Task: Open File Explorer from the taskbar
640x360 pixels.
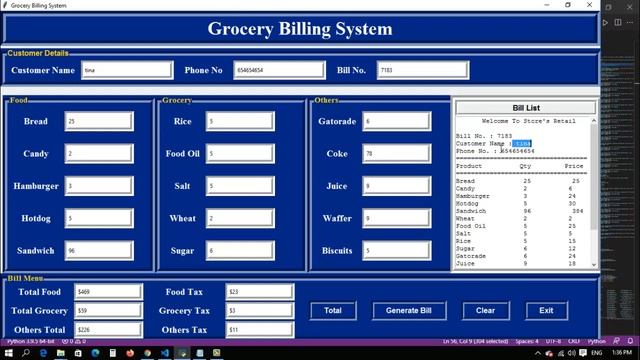Action: [x=60, y=353]
